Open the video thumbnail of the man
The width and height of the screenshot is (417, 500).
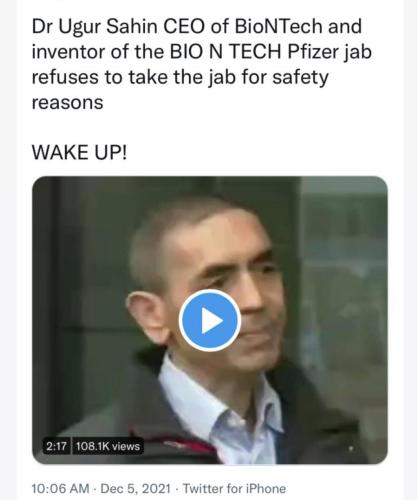coord(210,320)
